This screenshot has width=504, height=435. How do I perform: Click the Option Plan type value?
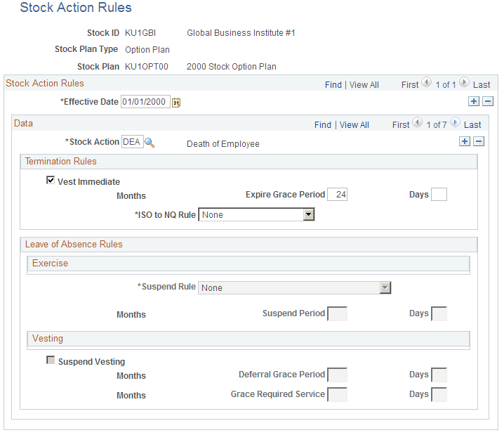click(147, 50)
